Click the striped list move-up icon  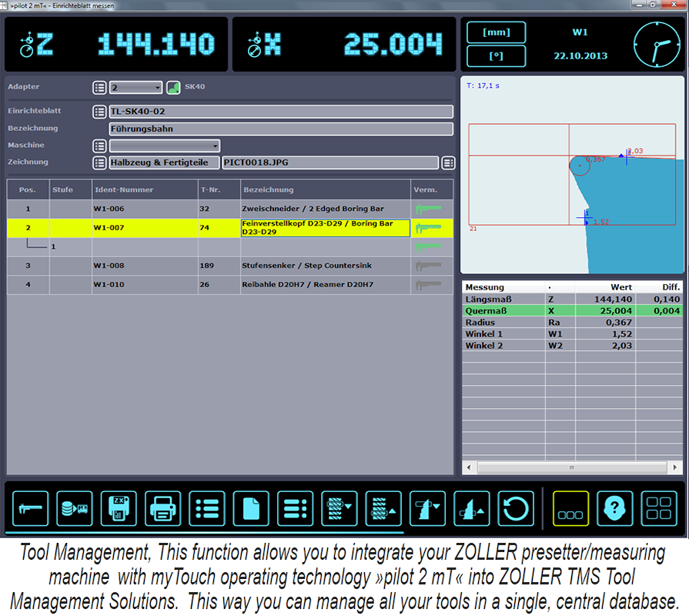[383, 508]
